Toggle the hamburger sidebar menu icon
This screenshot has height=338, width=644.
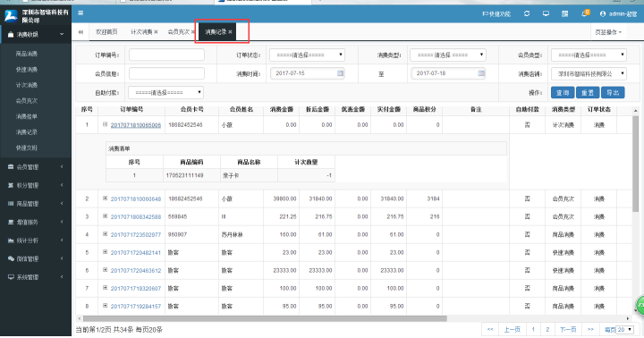pyautogui.click(x=80, y=13)
